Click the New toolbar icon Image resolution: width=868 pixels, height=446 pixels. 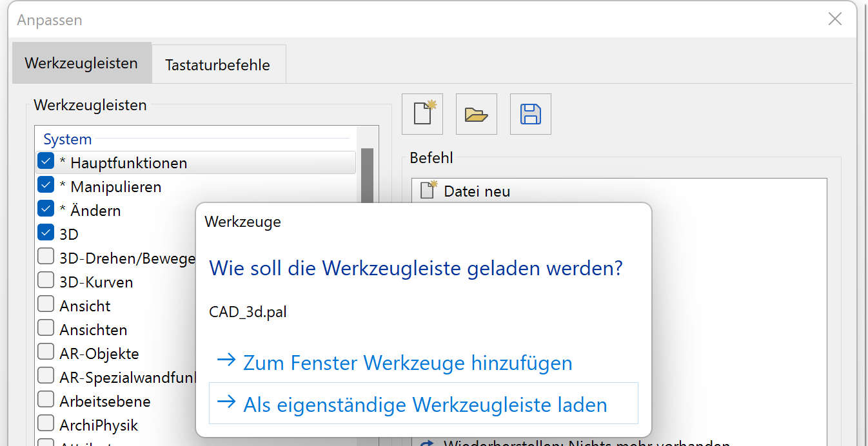pyautogui.click(x=422, y=113)
